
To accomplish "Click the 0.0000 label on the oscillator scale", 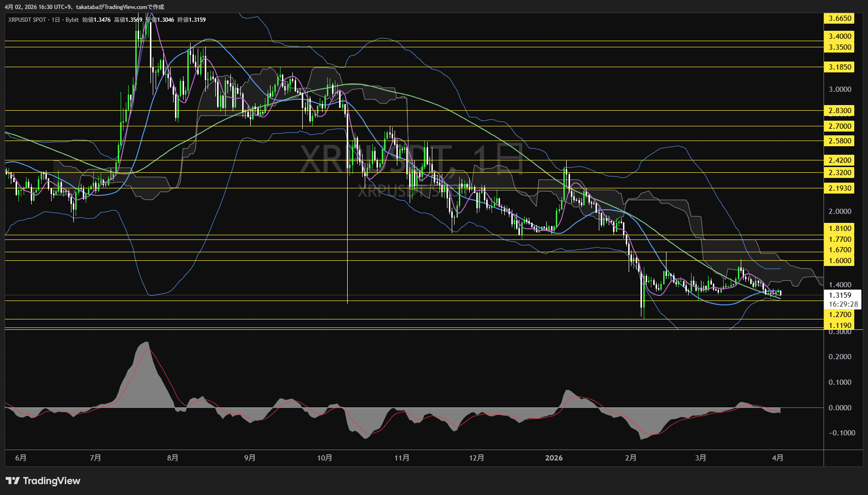I will (840, 408).
